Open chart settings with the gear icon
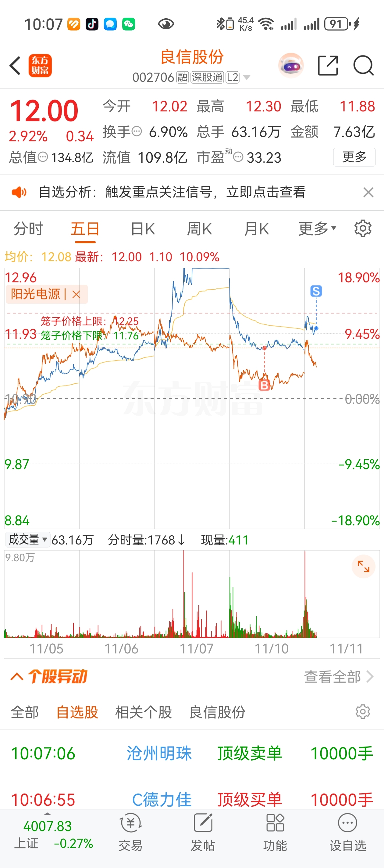Screen dimensions: 384x868 coord(363,229)
